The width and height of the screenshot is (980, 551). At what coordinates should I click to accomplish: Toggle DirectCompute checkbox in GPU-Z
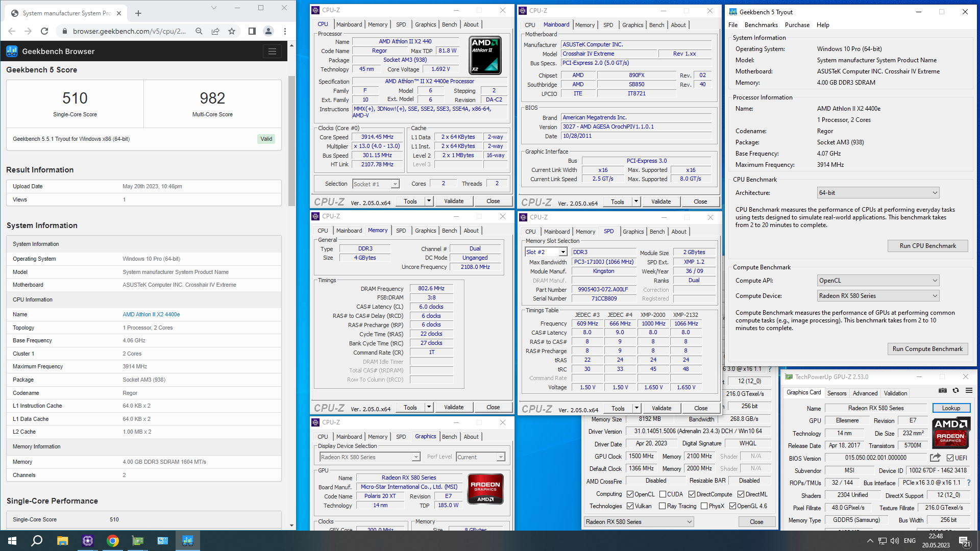(692, 494)
